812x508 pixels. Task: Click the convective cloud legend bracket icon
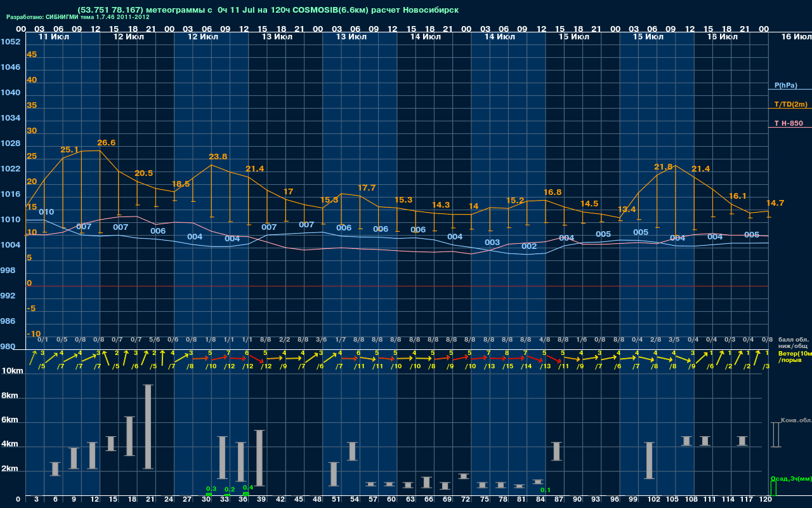point(775,435)
